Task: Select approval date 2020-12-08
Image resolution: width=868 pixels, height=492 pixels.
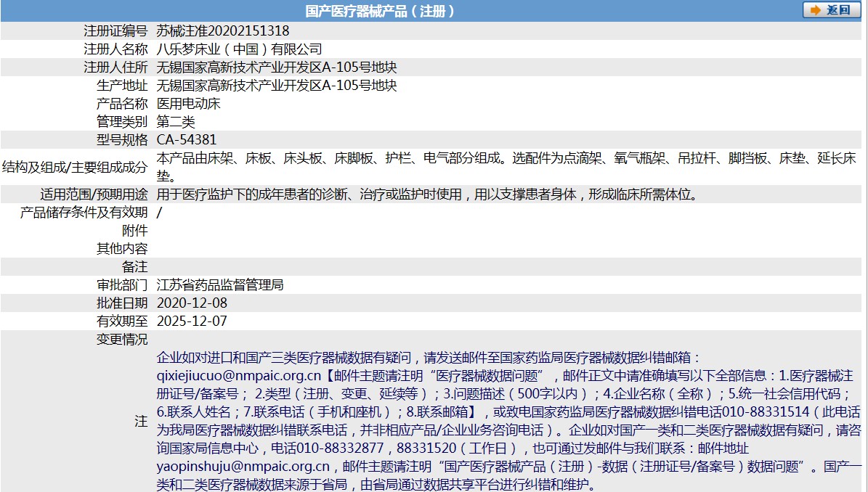Action: [x=192, y=303]
